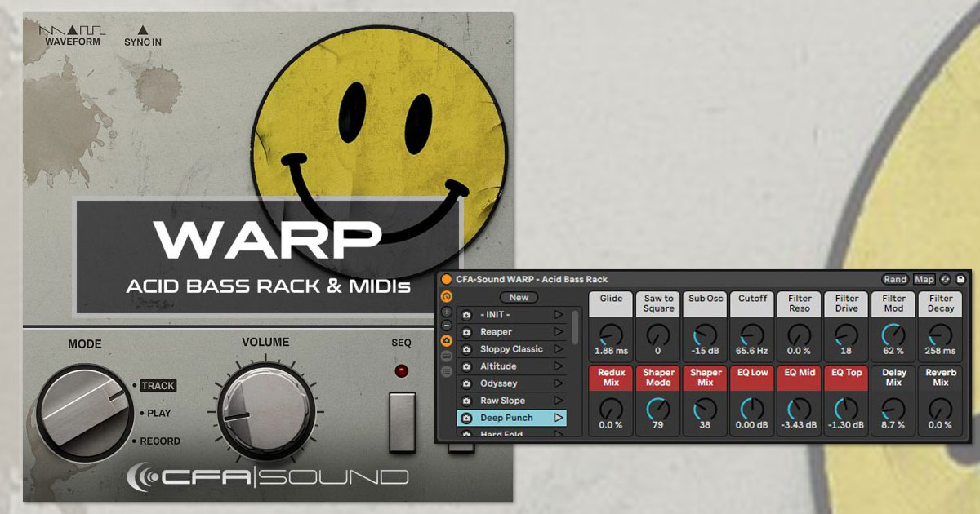This screenshot has width=980, height=514.
Task: Click the EQ Mid macro knob
Action: (800, 409)
